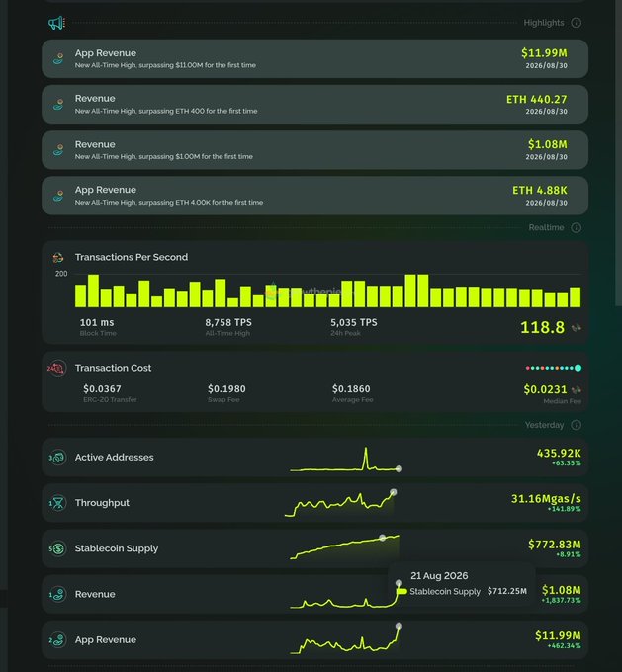The width and height of the screenshot is (622, 672).
Task: Click chain icon next to 118.8 TPS
Action: tap(577, 328)
